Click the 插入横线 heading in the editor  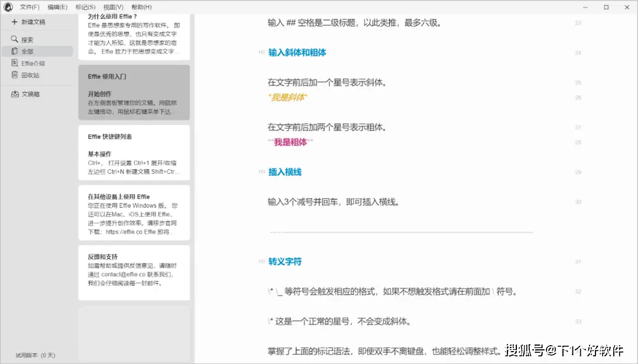pos(285,172)
